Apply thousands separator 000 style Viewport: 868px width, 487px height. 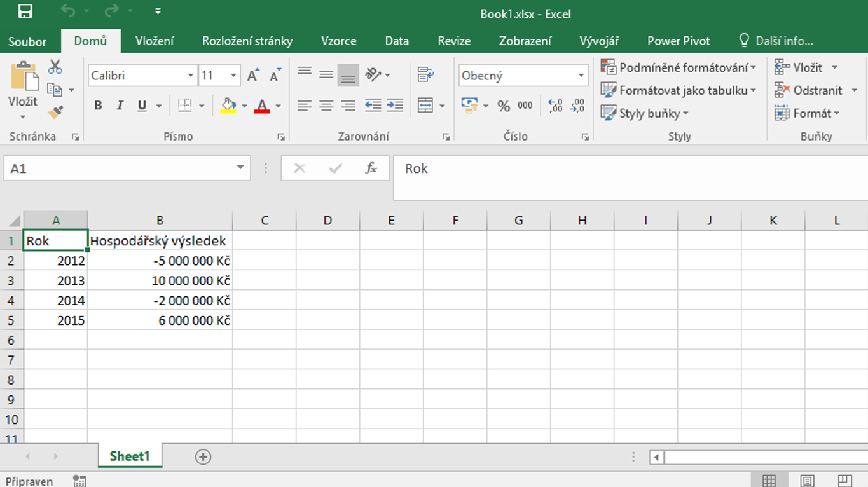coord(525,106)
